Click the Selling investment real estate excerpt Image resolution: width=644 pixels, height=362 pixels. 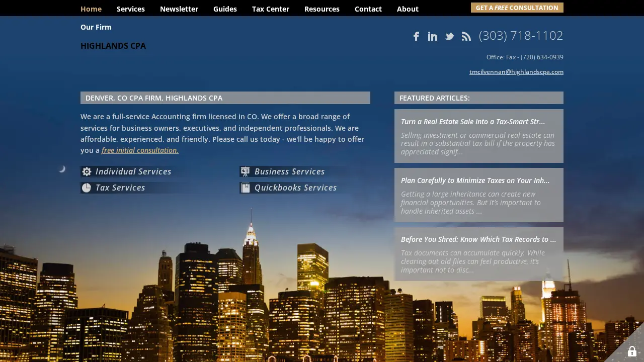(478, 143)
